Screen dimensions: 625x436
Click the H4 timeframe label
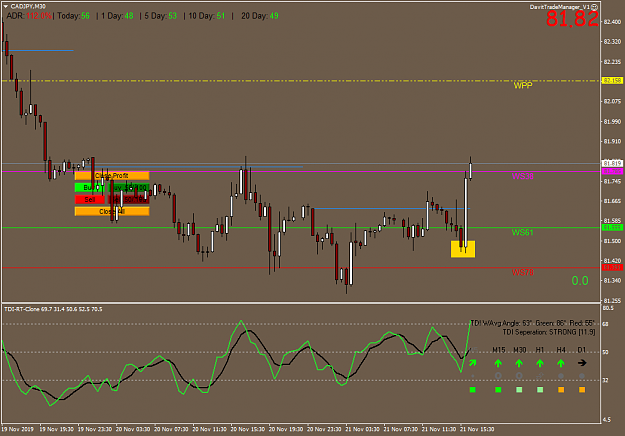point(561,350)
